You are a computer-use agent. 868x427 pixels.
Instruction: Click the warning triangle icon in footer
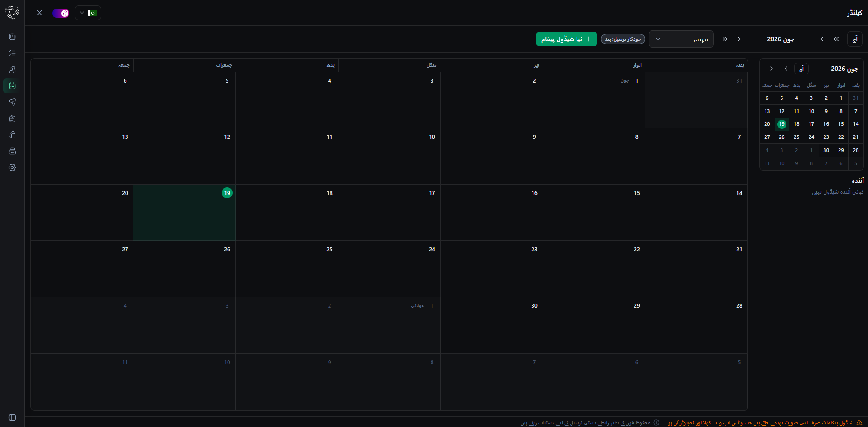pos(859,422)
